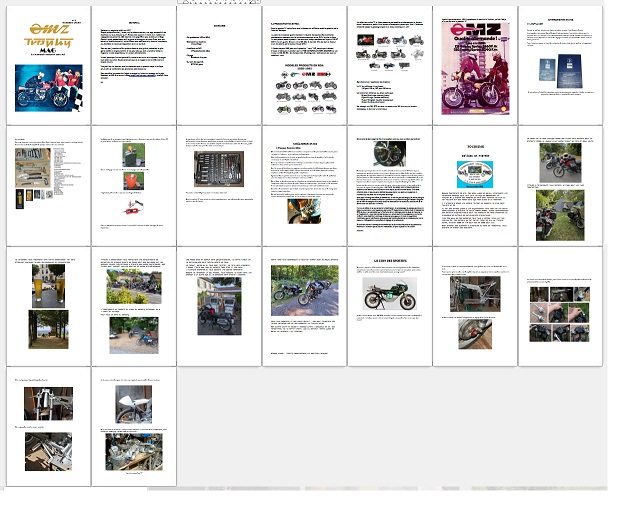Click the wheel photo on the text-heavy page

389,154
